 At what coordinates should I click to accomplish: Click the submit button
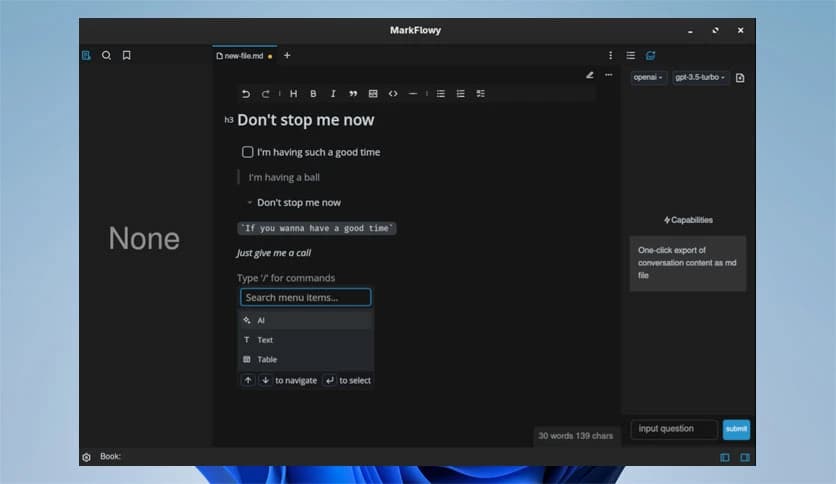(736, 429)
